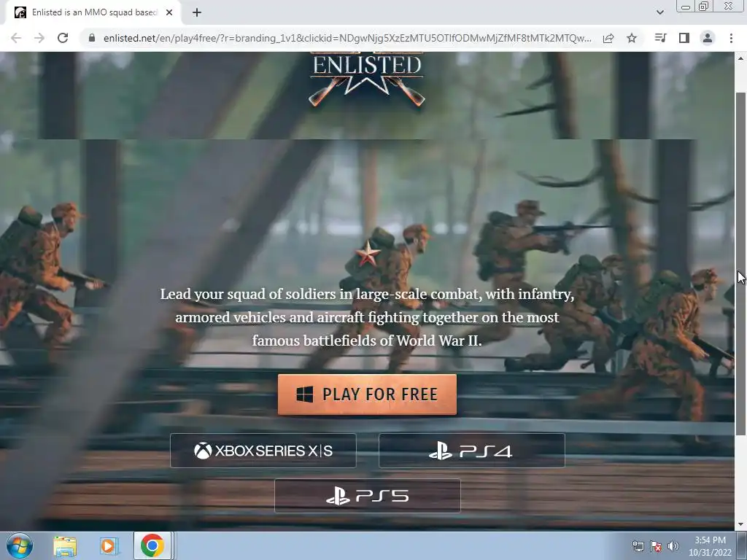Open the network tray icon

(638, 546)
